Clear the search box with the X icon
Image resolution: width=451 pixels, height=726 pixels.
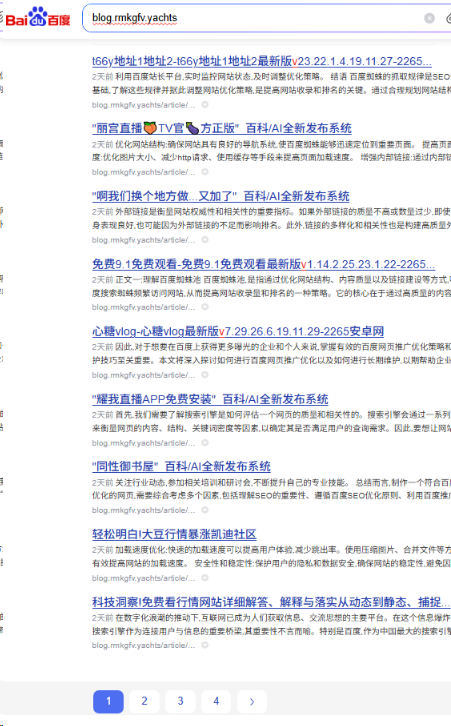[x=429, y=18]
